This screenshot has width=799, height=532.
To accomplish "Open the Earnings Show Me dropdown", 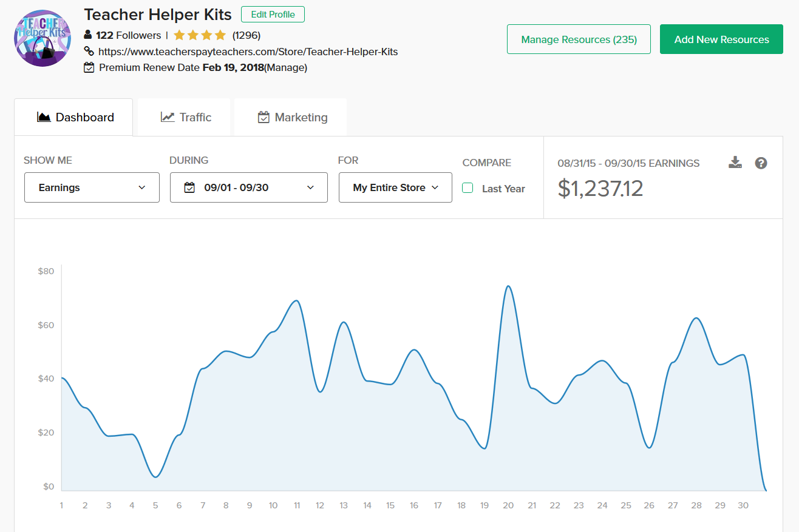I will point(92,187).
